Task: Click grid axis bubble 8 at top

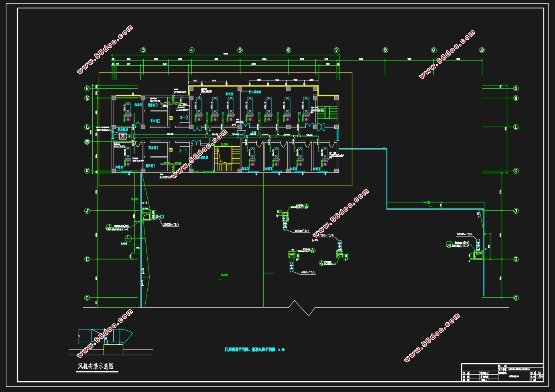Action: [x=385, y=50]
